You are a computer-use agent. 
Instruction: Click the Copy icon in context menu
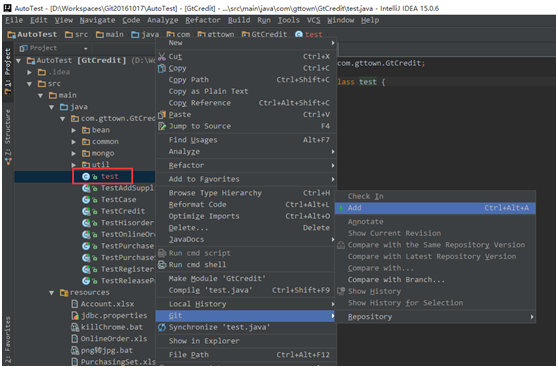tap(162, 68)
